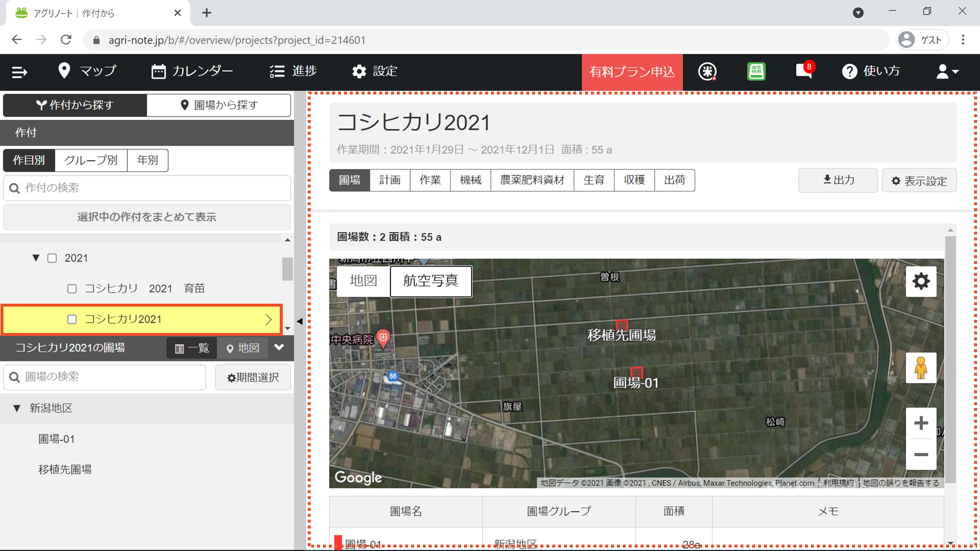Open the マップ map view
This screenshot has height=551, width=980.
(87, 71)
